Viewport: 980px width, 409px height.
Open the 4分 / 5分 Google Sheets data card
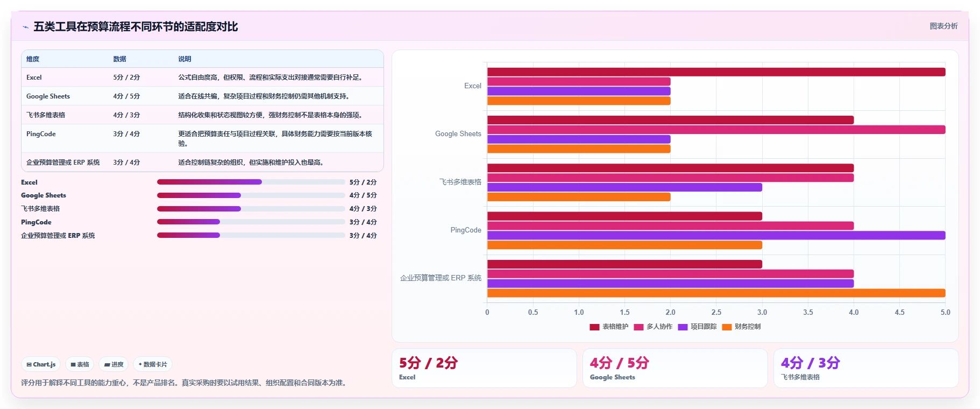click(675, 368)
